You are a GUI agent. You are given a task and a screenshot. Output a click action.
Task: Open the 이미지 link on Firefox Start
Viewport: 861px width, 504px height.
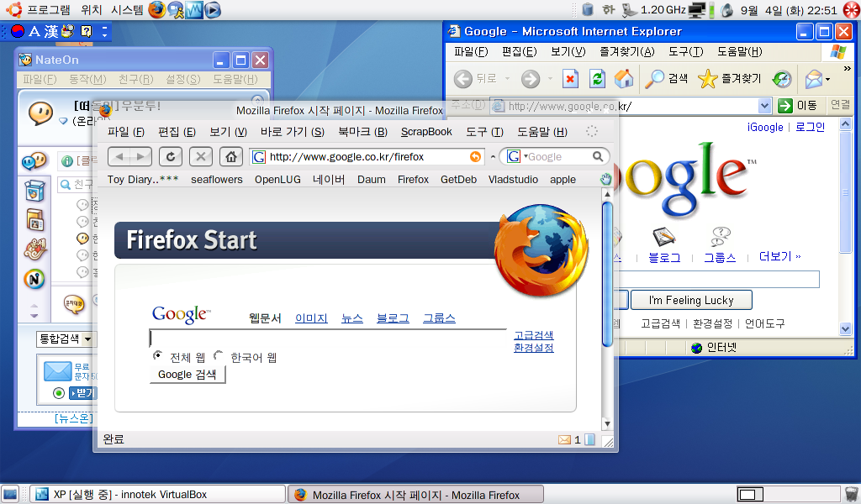tap(311, 318)
